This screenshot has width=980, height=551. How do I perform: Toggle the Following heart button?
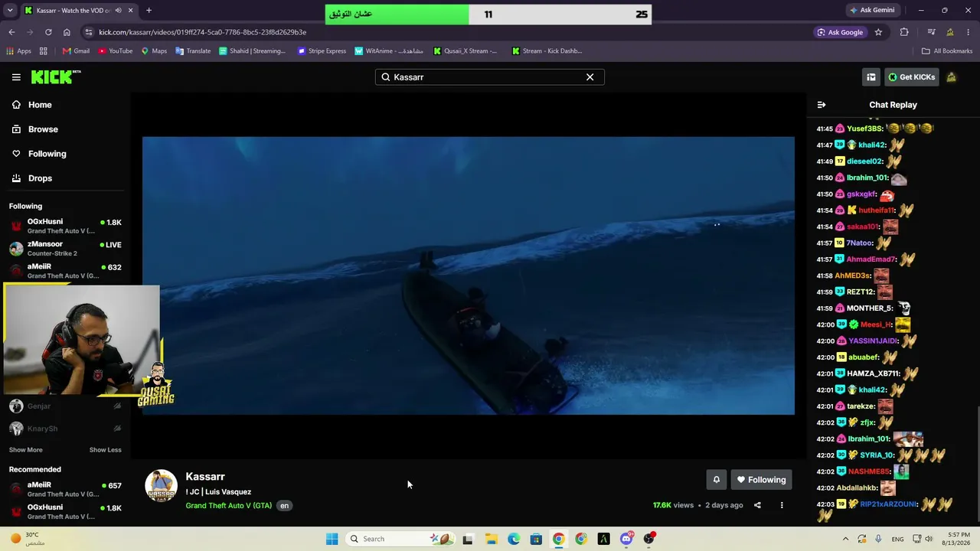tap(762, 480)
